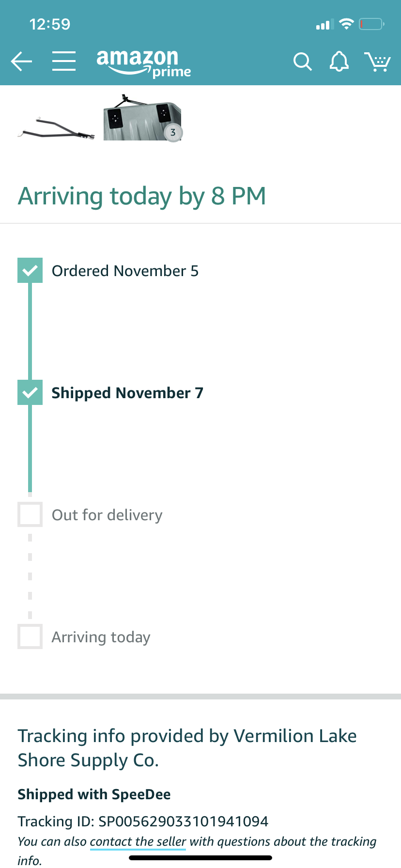Tap the cellular signal bars icon
Viewport: 401px width, 868px height.
tap(323, 24)
